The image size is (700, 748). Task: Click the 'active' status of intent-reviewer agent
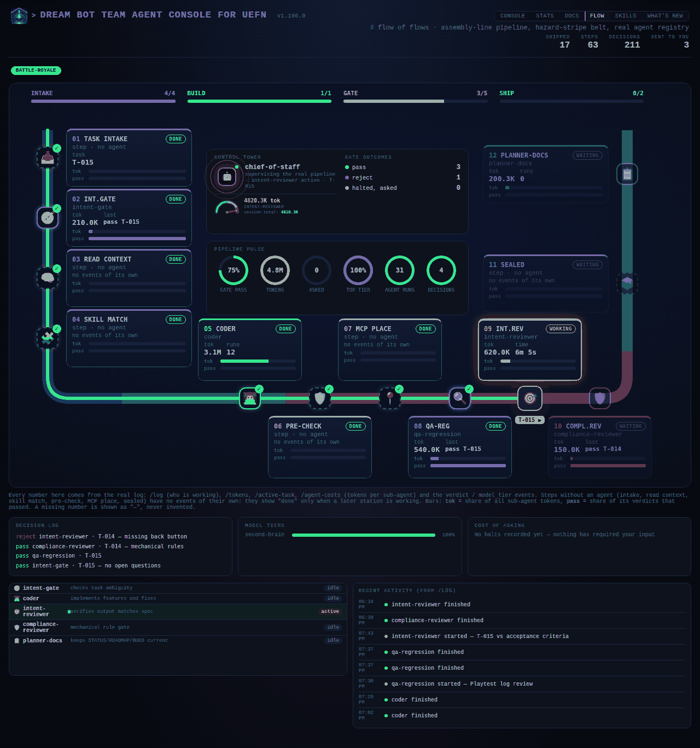click(x=330, y=612)
